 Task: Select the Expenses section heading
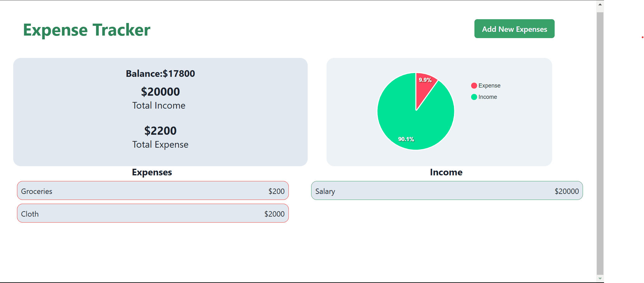(152, 172)
